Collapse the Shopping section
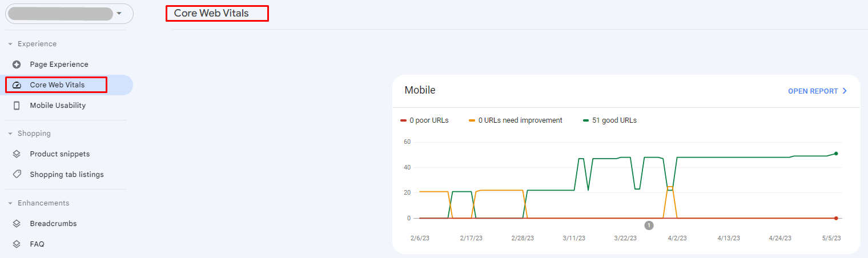The height and width of the screenshot is (258, 868). point(10,134)
